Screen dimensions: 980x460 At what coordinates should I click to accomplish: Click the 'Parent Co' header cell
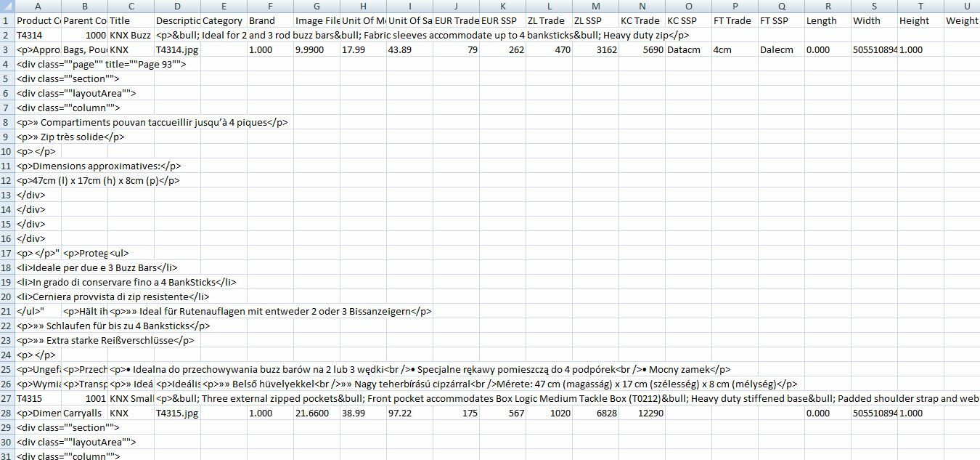(x=84, y=20)
